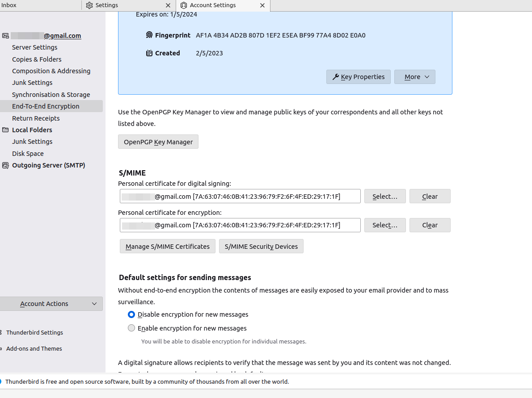Screen dimensions: 532x398
Task: Click the key fingerprint value AF1A 4B34
Action: click(x=281, y=35)
